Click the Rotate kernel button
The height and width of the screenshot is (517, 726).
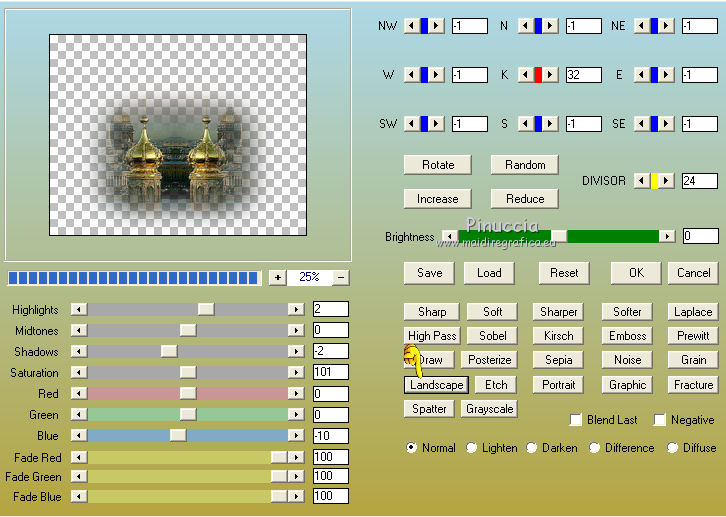(438, 165)
